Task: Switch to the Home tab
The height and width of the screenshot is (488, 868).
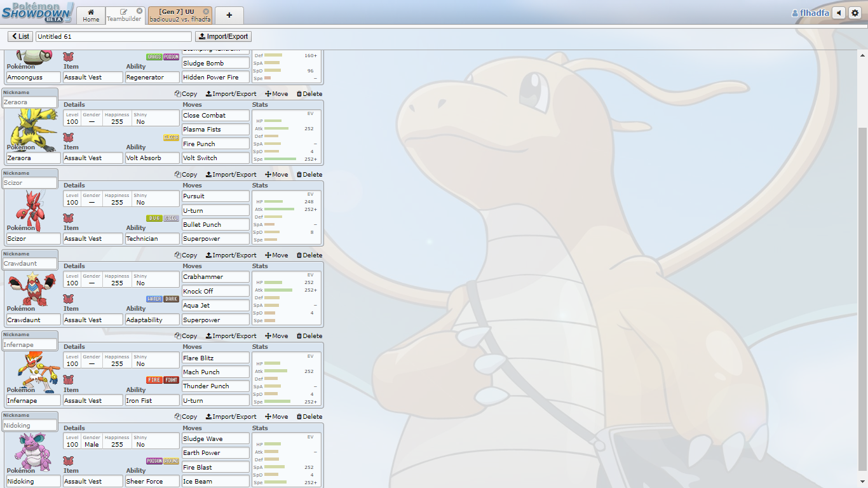Action: tap(91, 15)
